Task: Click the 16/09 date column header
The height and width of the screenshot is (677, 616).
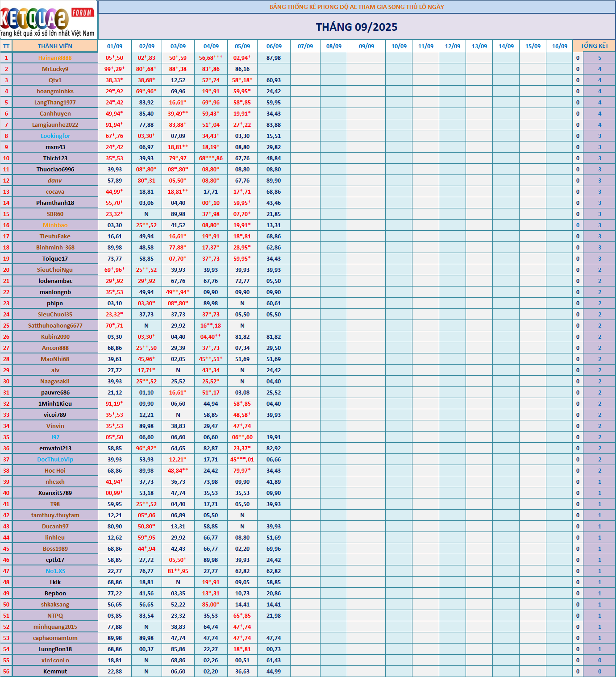Action: coord(560,46)
